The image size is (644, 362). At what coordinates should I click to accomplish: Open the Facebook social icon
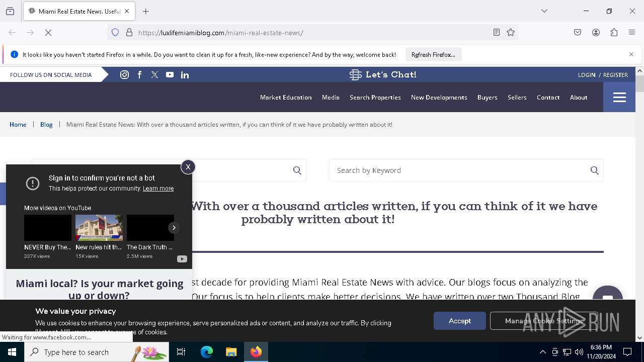(139, 74)
